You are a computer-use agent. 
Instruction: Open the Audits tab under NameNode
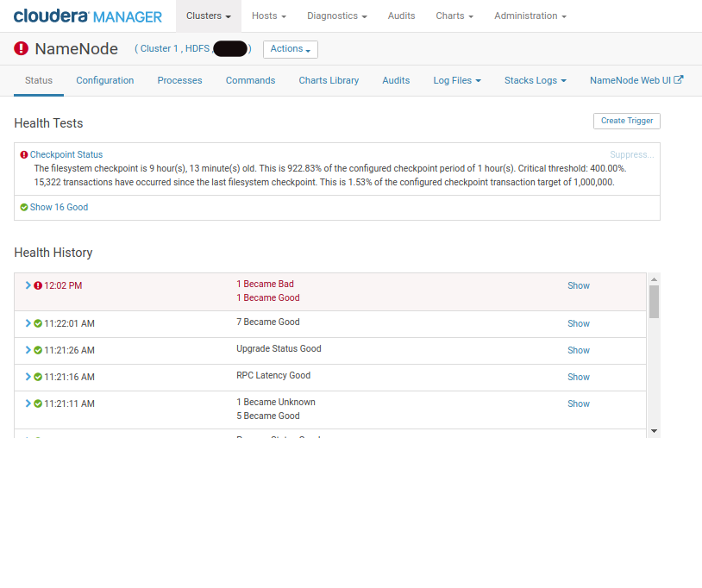tap(396, 80)
